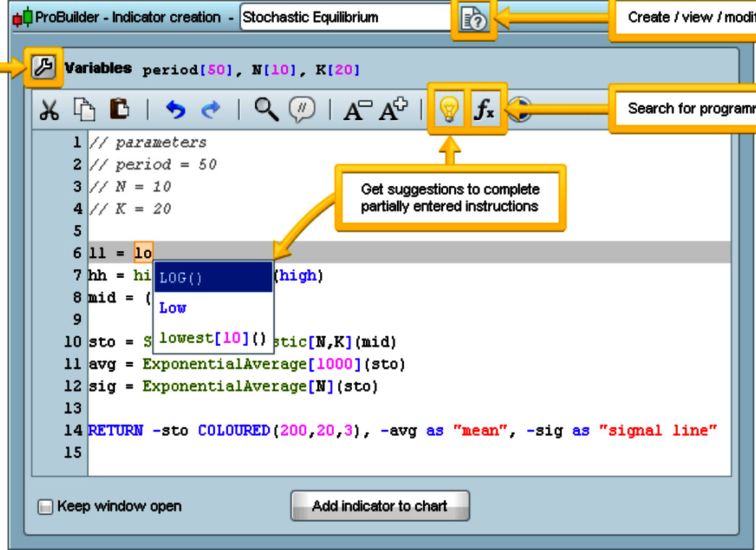Open the fx function search tool
The image size is (756, 550).
(485, 109)
